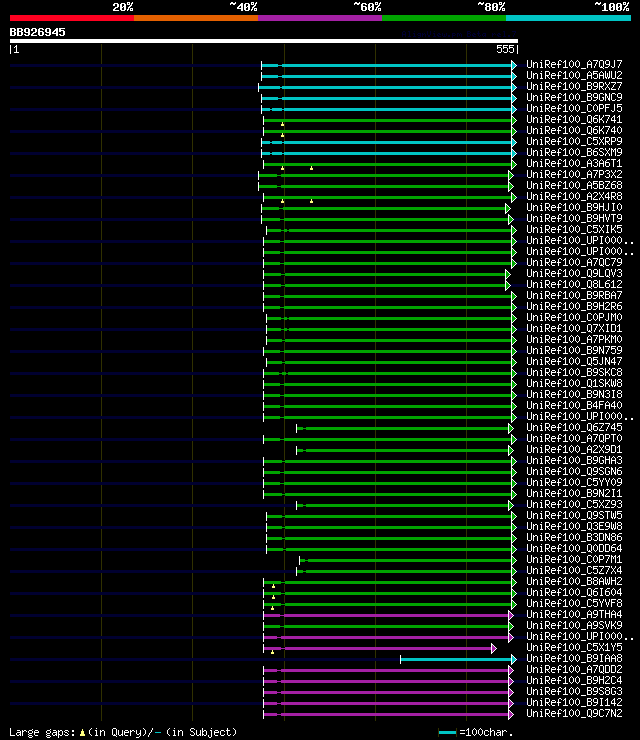Open hit UniRef100_C0PFJ5
This screenshot has width=640, height=740.
[x=574, y=108]
